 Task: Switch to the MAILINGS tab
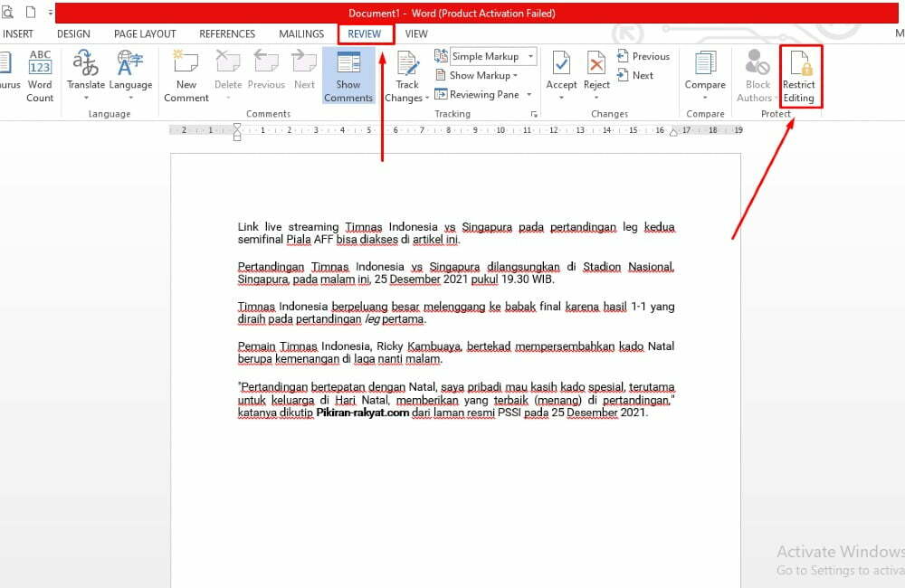click(x=300, y=33)
